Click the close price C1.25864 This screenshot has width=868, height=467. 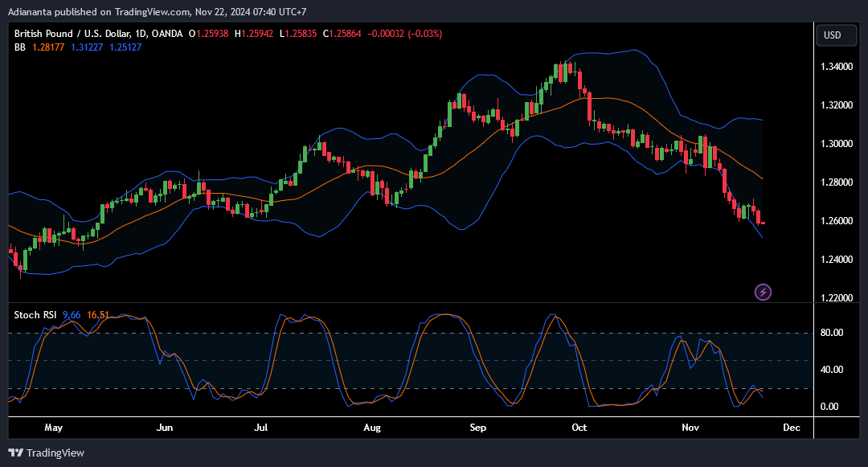click(x=342, y=34)
